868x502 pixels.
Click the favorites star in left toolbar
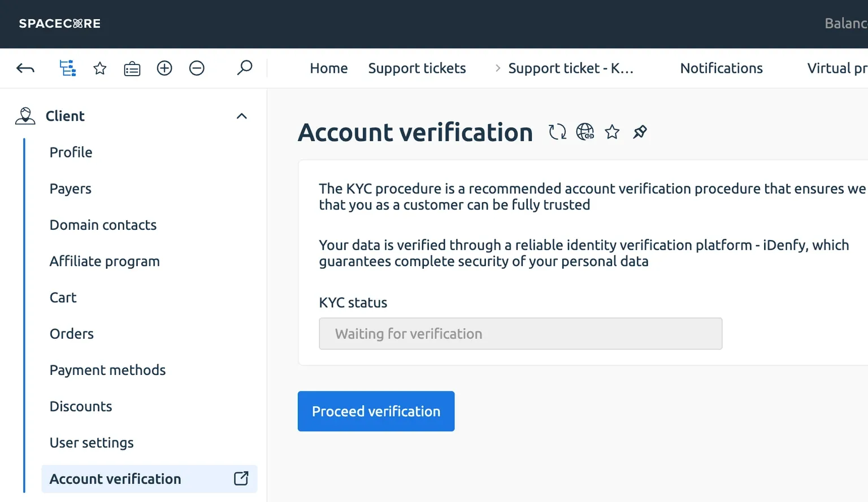(100, 68)
